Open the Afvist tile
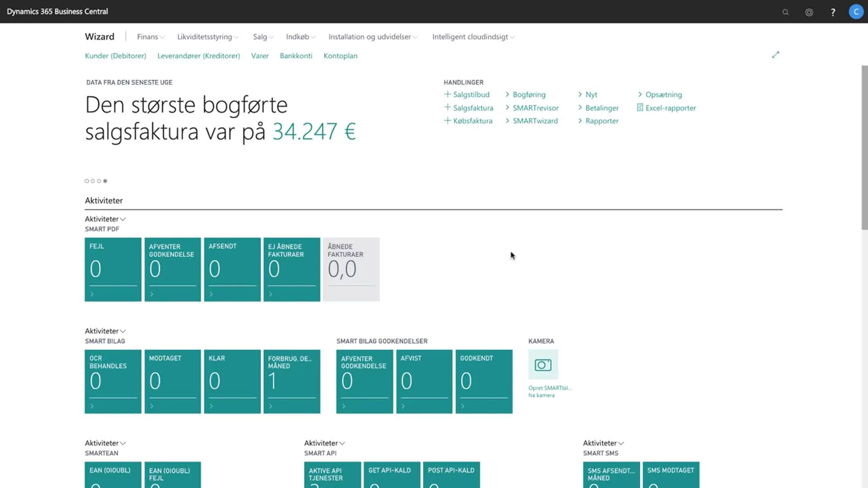868x488 pixels. pyautogui.click(x=424, y=381)
